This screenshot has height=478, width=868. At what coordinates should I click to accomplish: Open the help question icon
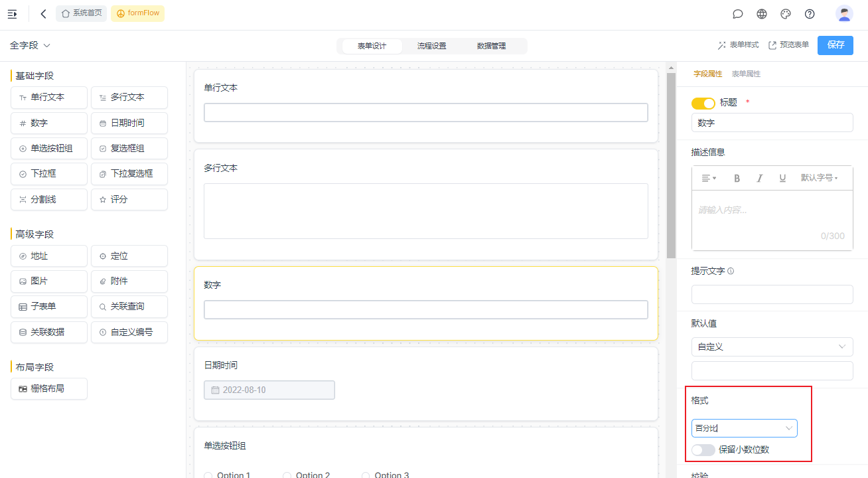pyautogui.click(x=810, y=14)
